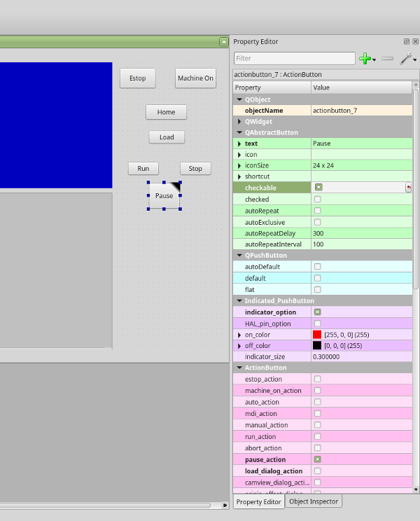Click the green plus add dynamic property icon
The image size is (420, 521).
pyautogui.click(x=364, y=60)
